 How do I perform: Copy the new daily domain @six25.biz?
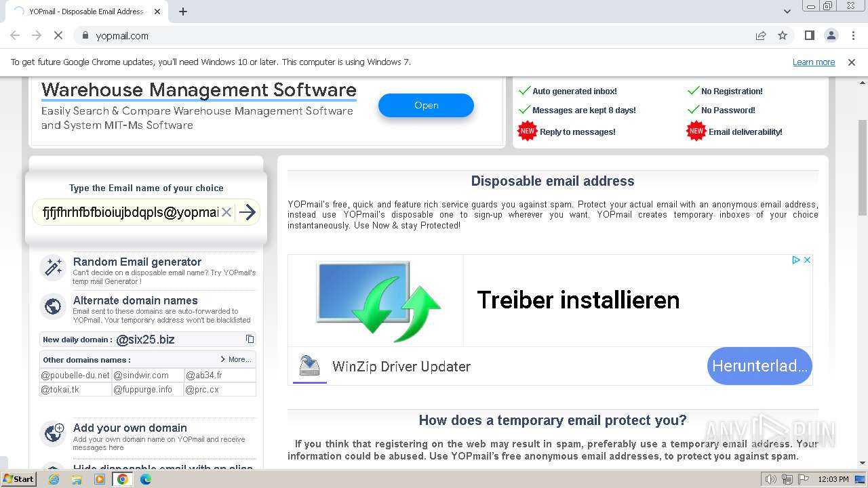[x=250, y=339]
